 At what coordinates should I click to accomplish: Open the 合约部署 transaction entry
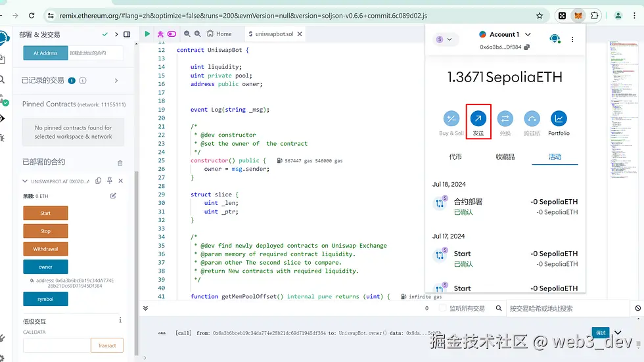(x=505, y=206)
